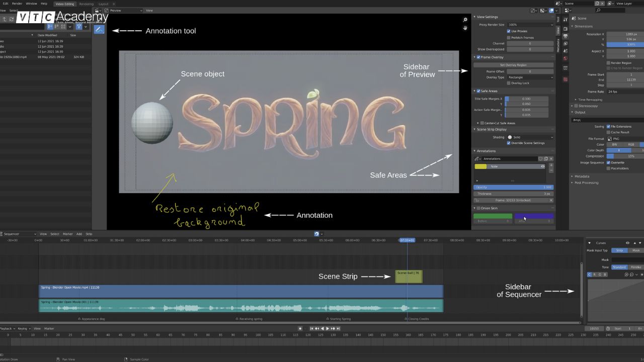Select the Annotation tool in preview toolbar
Viewport: 644px width, 362px height.
point(99,30)
